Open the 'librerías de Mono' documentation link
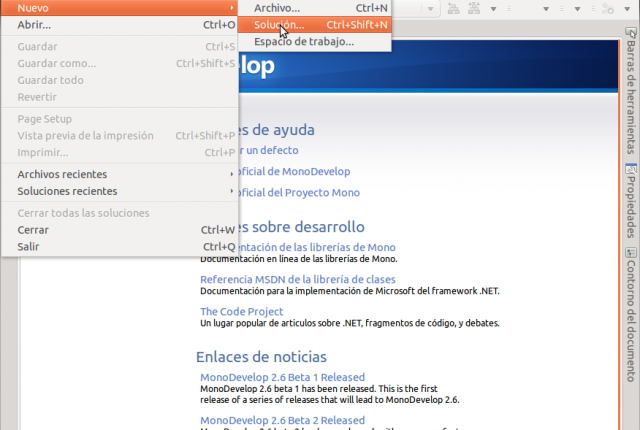This screenshot has height=430, width=640. (317, 247)
